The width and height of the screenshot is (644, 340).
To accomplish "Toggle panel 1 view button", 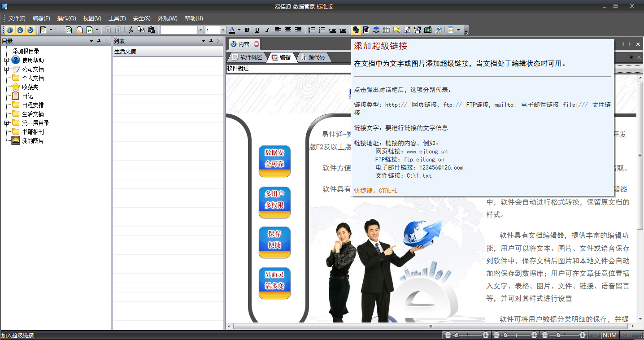I will [x=10, y=30].
